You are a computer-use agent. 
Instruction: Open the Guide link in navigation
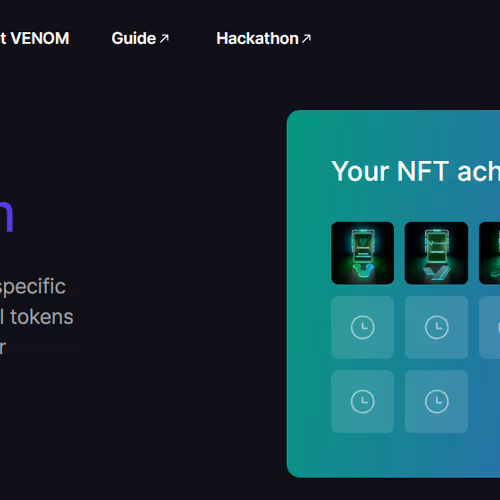140,38
